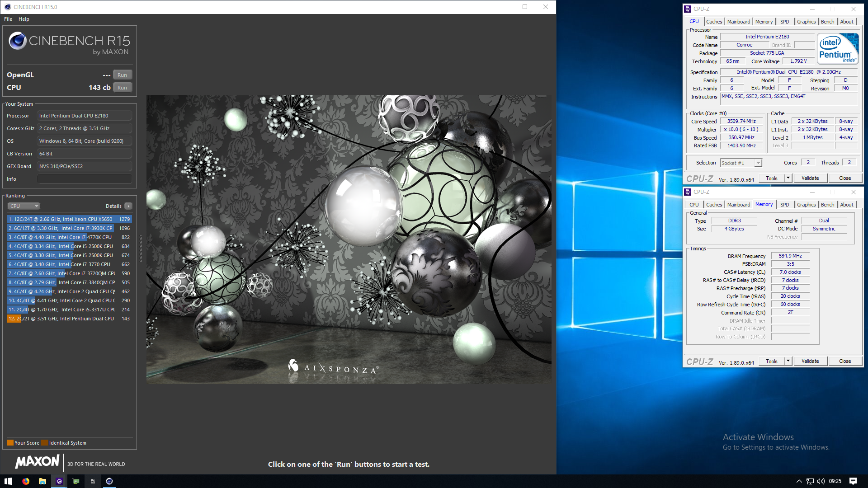868x488 pixels.
Task: Click Validate in lower CPU-Z window
Action: pyautogui.click(x=810, y=361)
